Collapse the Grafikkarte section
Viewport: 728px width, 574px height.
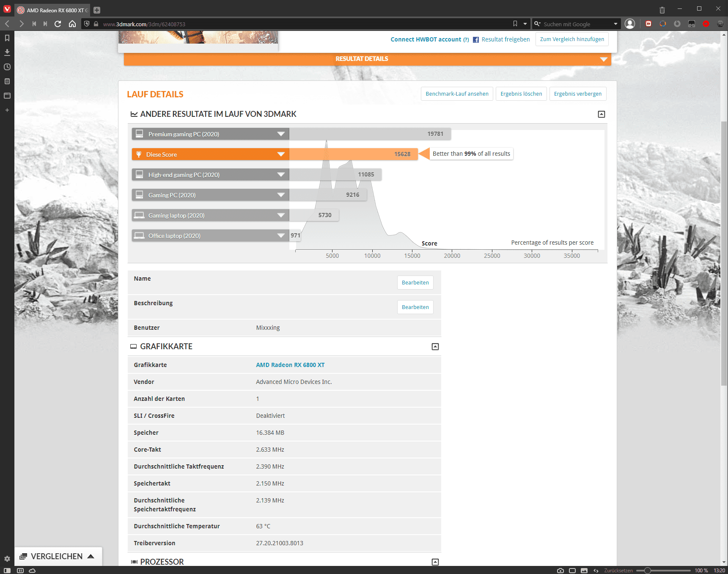[x=435, y=347]
